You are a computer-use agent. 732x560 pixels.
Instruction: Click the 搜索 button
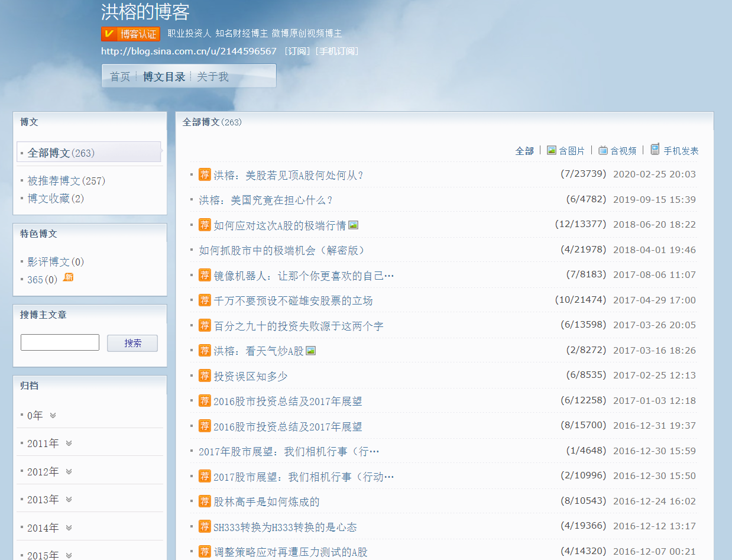pyautogui.click(x=132, y=343)
